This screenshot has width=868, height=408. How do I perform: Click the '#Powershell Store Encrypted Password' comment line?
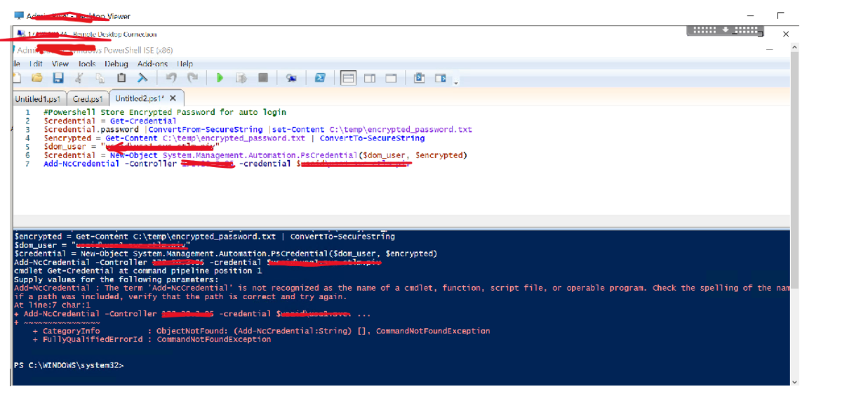point(165,112)
